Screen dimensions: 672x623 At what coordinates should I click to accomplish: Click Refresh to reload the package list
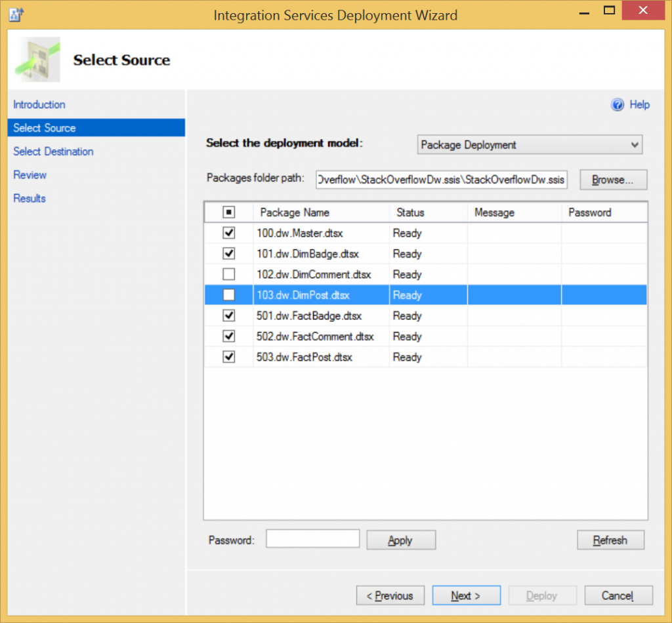point(610,540)
